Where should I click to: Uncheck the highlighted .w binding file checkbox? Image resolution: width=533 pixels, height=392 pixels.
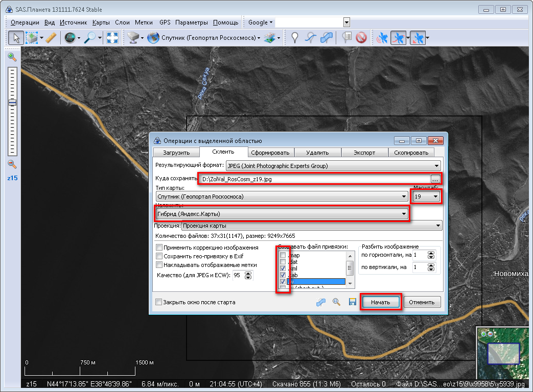point(283,282)
